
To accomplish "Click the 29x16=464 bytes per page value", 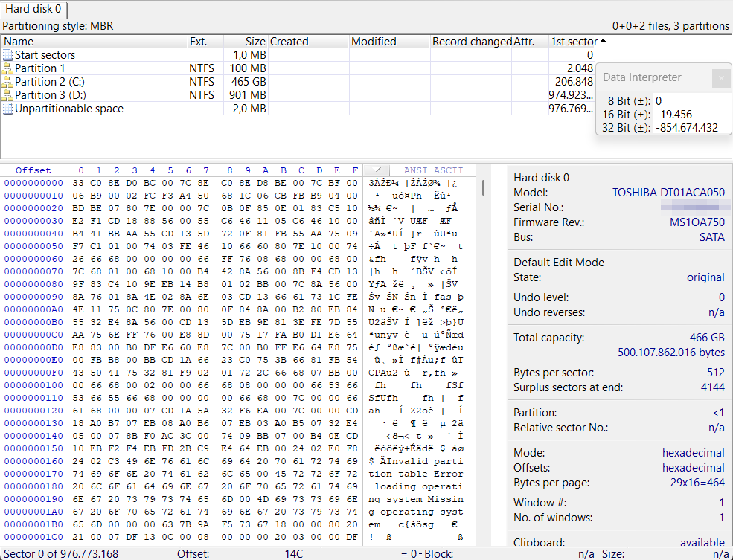I will coord(697,483).
